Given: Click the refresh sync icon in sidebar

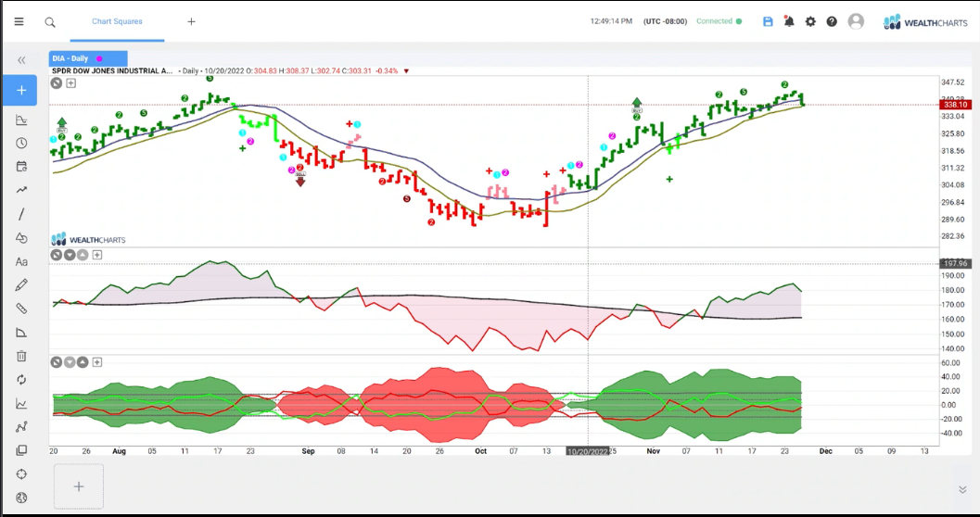Looking at the screenshot, I should tap(21, 380).
